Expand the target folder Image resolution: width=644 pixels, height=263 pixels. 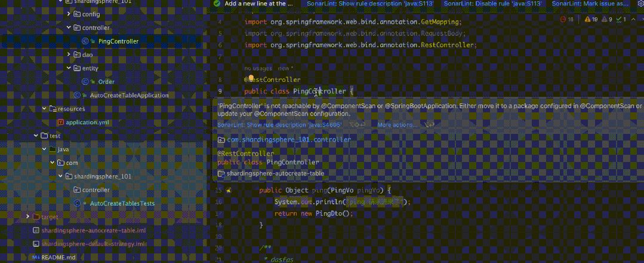[x=27, y=216]
